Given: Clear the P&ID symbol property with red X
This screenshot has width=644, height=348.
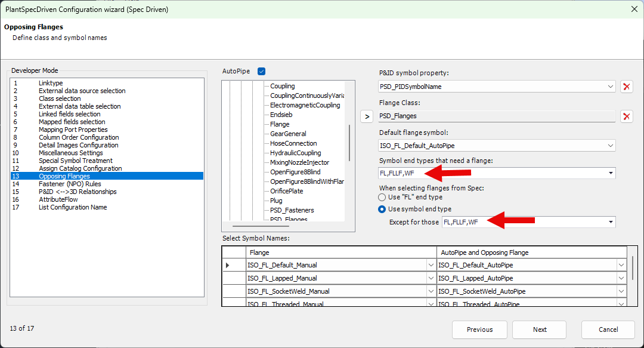Looking at the screenshot, I should (627, 87).
